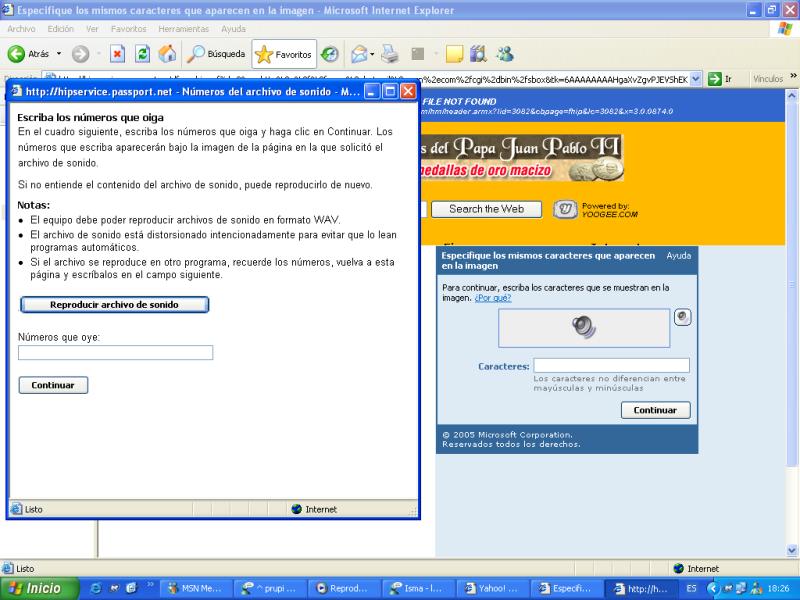Open the Favoritos menu
Screen dimensions: 800x600
coord(129,29)
